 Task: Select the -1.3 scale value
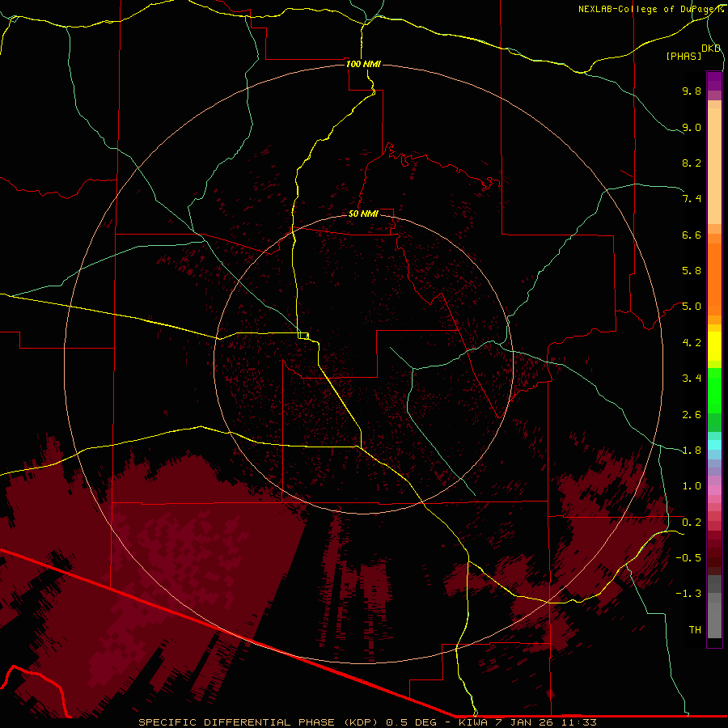click(688, 594)
